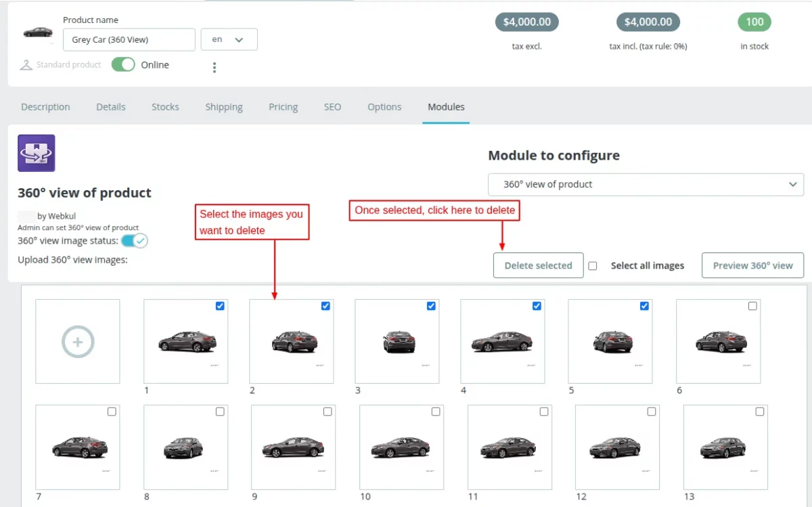Click the plus icon to upload image

(x=78, y=342)
